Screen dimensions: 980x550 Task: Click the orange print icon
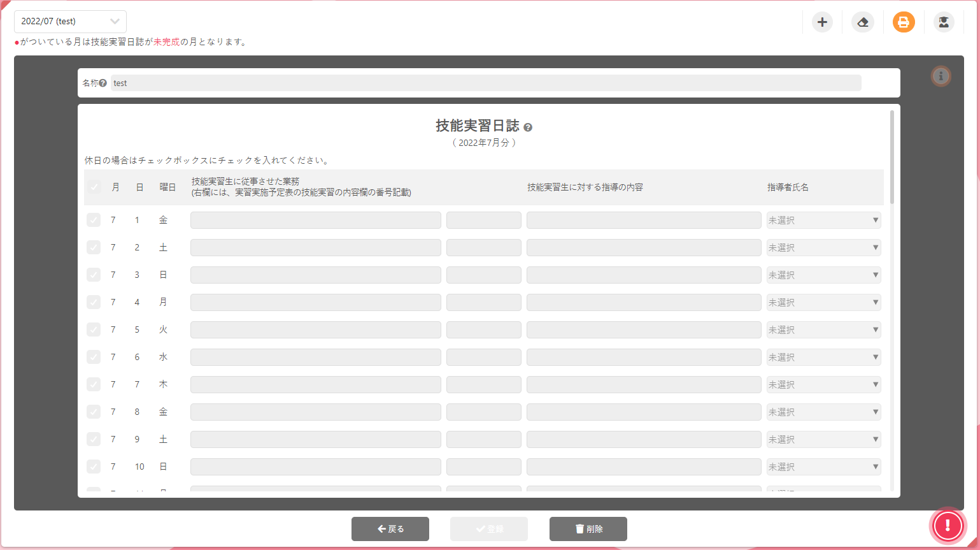[x=903, y=22]
